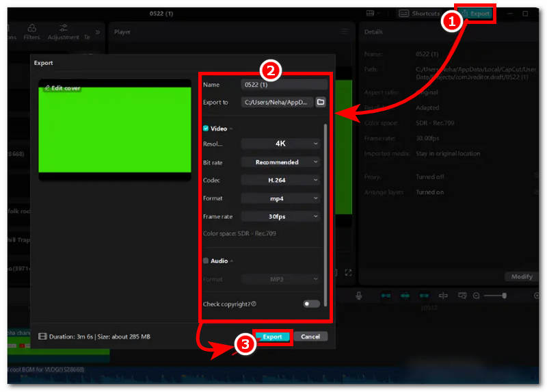The width and height of the screenshot is (547, 392).
Task: Open the Codec dropdown showing H.264
Action: 281,180
